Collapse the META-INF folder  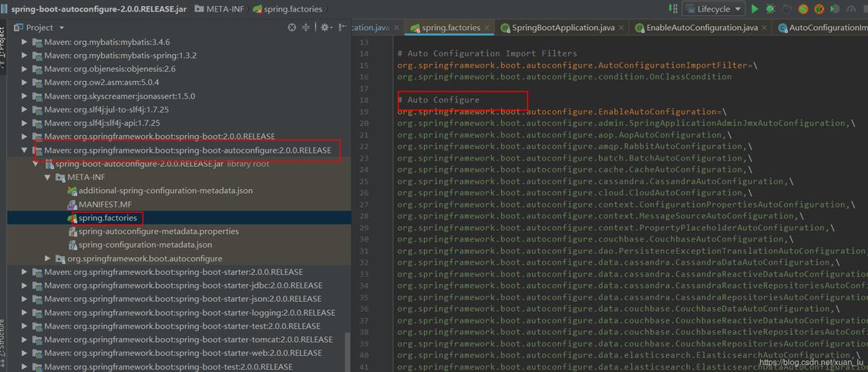(48, 177)
